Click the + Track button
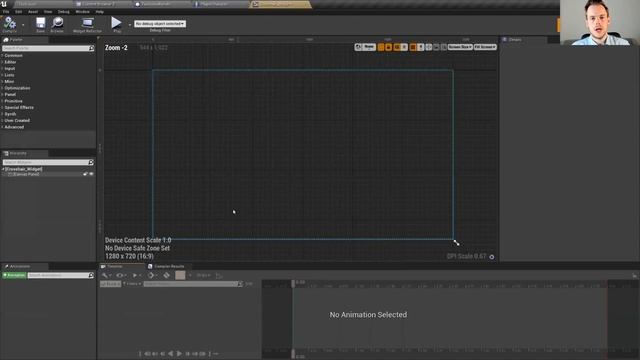The width and height of the screenshot is (640, 360). point(110,284)
